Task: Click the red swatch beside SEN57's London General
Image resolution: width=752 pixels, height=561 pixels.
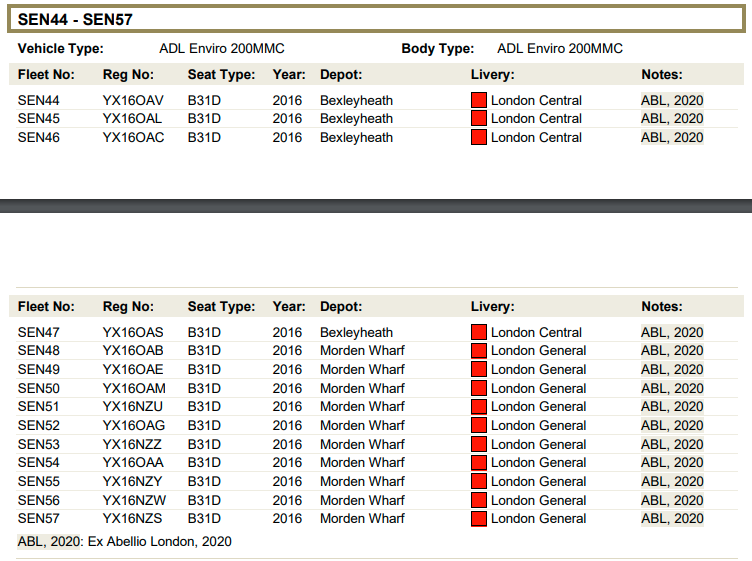Action: point(478,519)
